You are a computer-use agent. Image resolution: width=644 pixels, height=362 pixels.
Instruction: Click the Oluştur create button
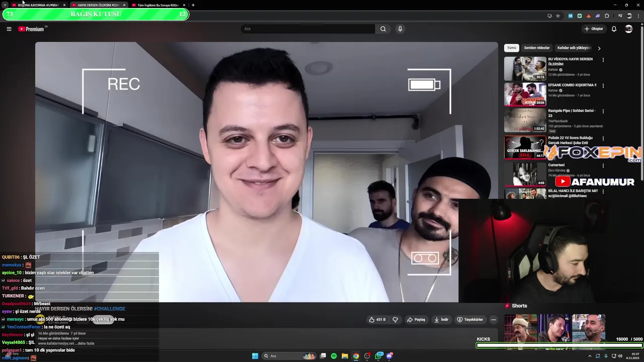[x=594, y=29]
